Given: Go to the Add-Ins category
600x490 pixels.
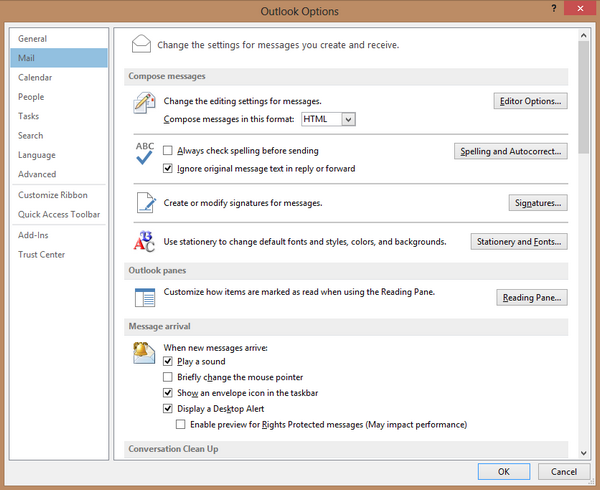Looking at the screenshot, I should (x=59, y=235).
